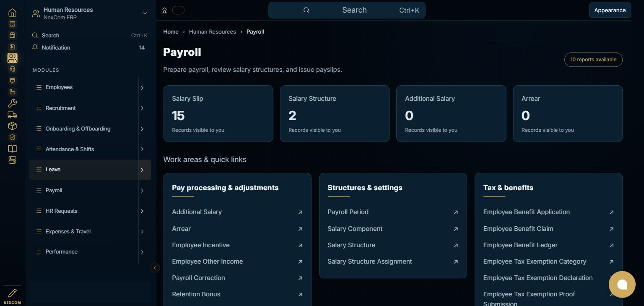Open the support headset module icon
The width and height of the screenshot is (644, 306).
click(x=13, y=69)
